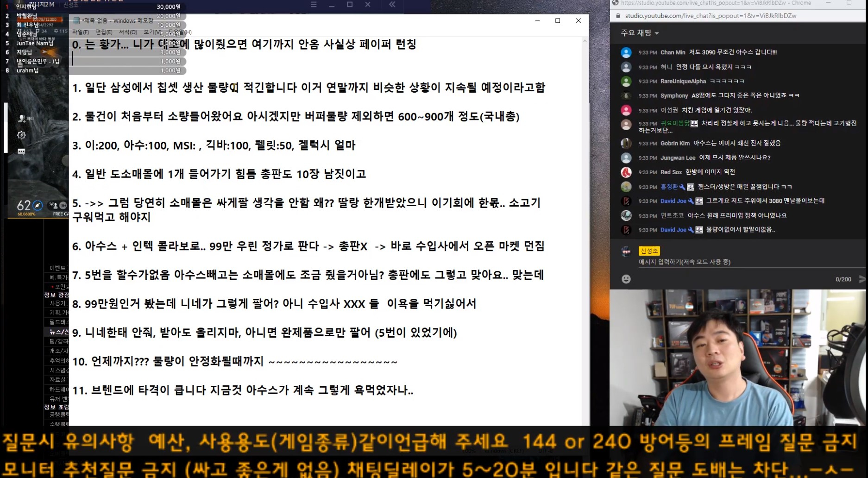Click 혀니's avatar in chat
The width and height of the screenshot is (868, 478).
click(x=626, y=67)
